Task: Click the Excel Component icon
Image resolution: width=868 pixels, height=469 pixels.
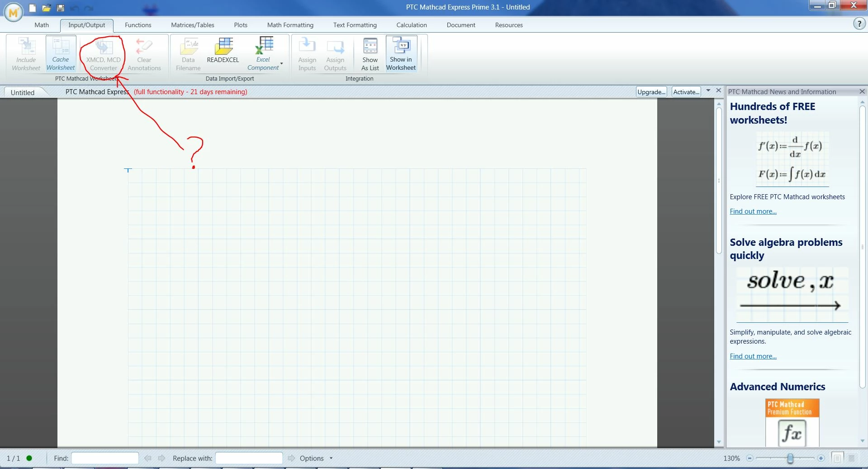Action: (x=263, y=53)
